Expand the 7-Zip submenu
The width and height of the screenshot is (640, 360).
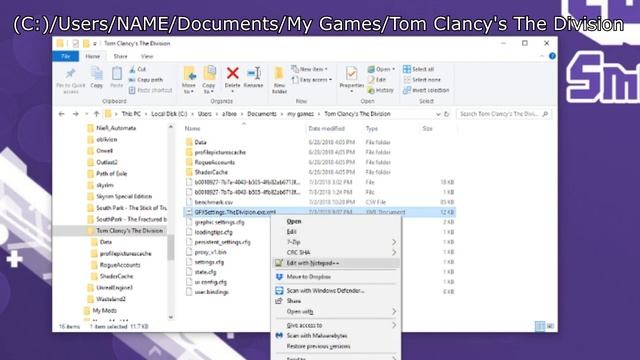coord(336,242)
